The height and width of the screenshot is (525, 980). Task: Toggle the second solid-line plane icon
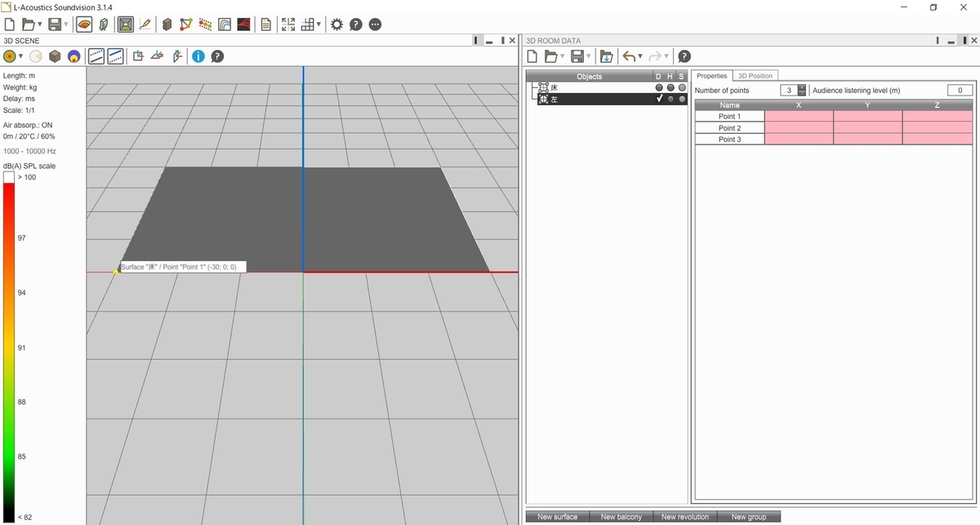(115, 56)
